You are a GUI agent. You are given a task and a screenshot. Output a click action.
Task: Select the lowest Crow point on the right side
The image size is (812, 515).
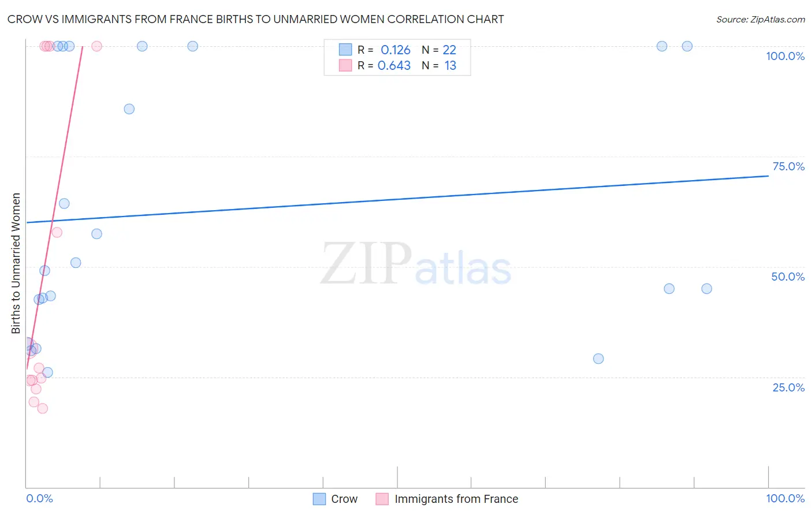[x=598, y=359]
